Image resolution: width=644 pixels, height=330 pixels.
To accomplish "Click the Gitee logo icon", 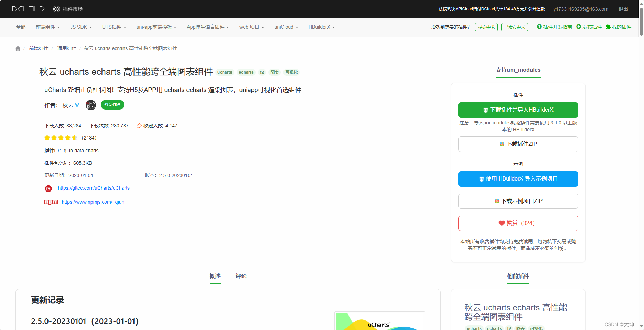I will 49,188.
